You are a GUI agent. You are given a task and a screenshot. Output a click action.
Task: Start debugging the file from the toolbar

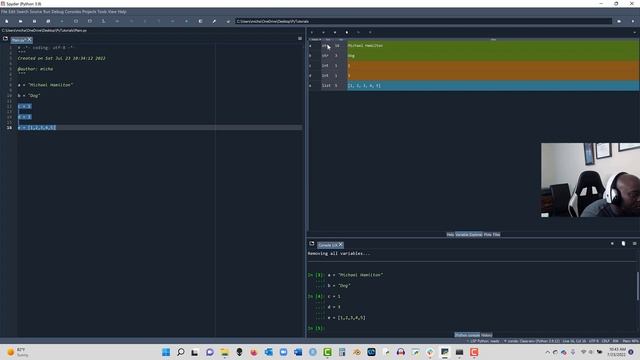click(118, 21)
